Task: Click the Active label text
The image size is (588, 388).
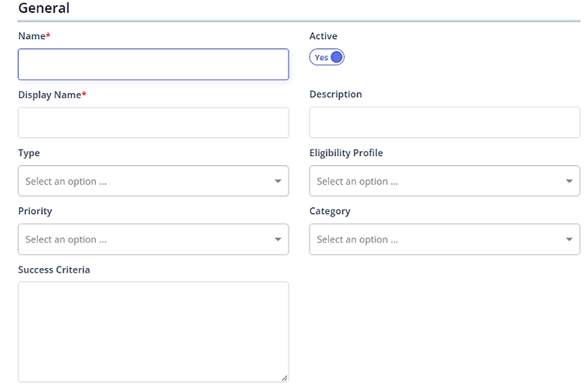Action: [x=323, y=36]
